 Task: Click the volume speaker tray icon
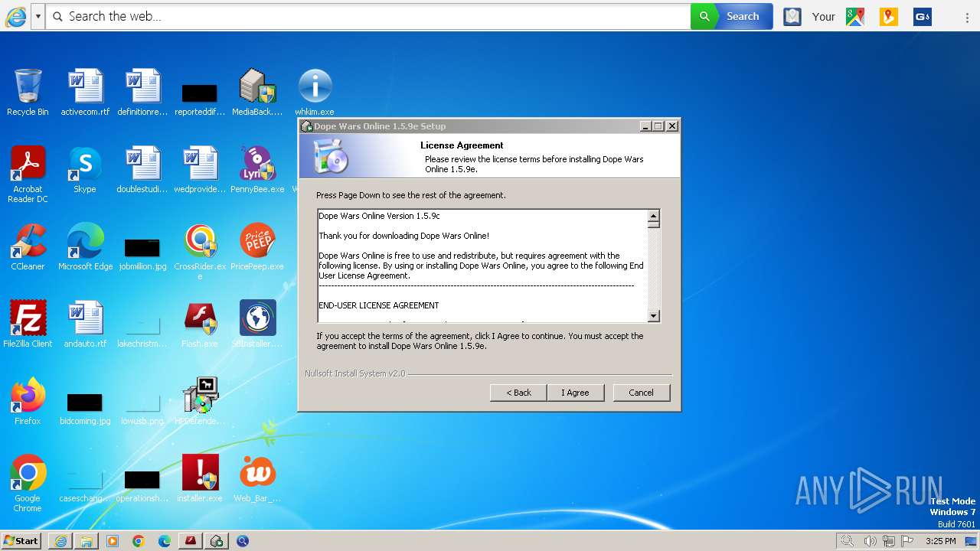click(x=871, y=541)
